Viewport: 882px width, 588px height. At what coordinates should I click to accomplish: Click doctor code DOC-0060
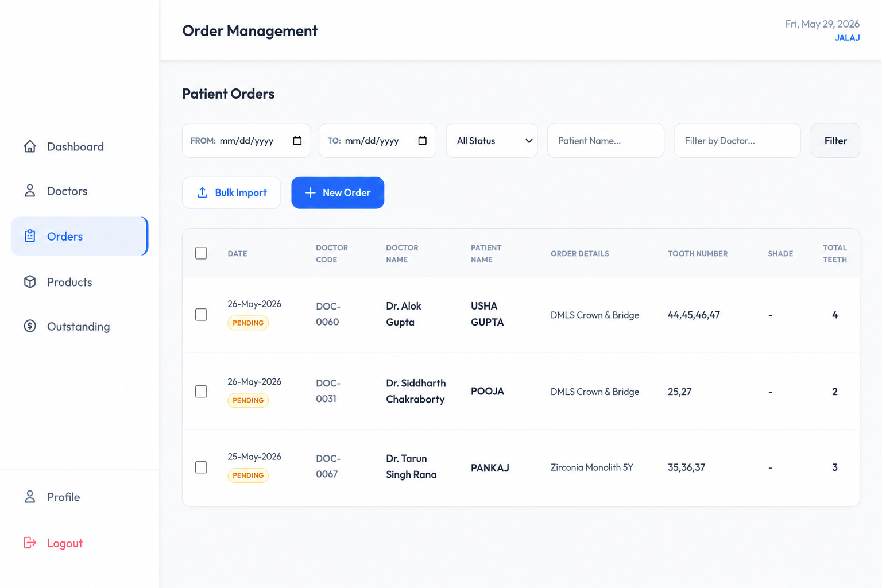pos(328,314)
